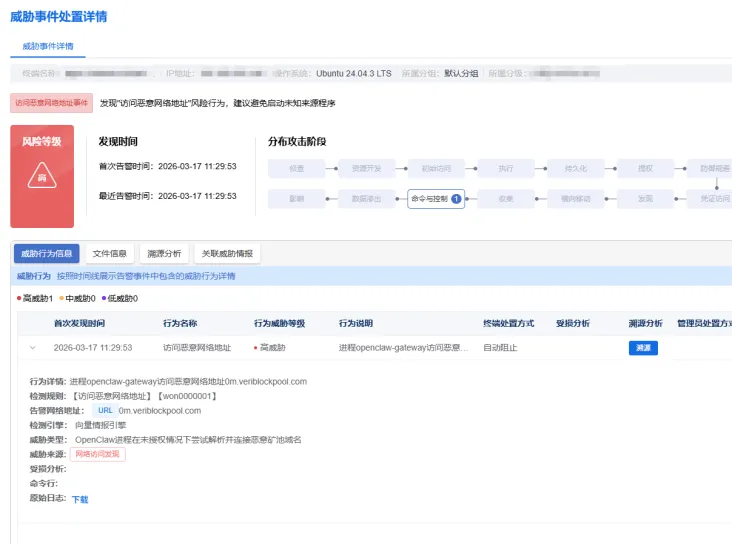Click the 行为说明 column header
The width and height of the screenshot is (733, 545).
[356, 323]
